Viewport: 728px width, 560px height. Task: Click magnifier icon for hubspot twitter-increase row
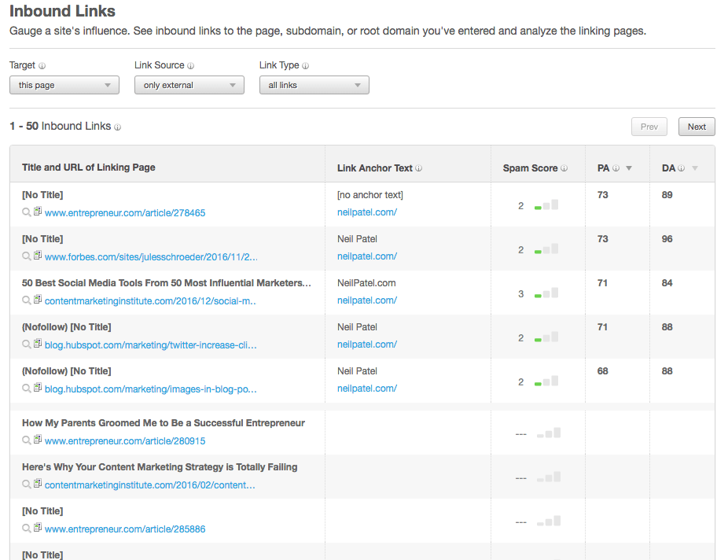(x=27, y=344)
